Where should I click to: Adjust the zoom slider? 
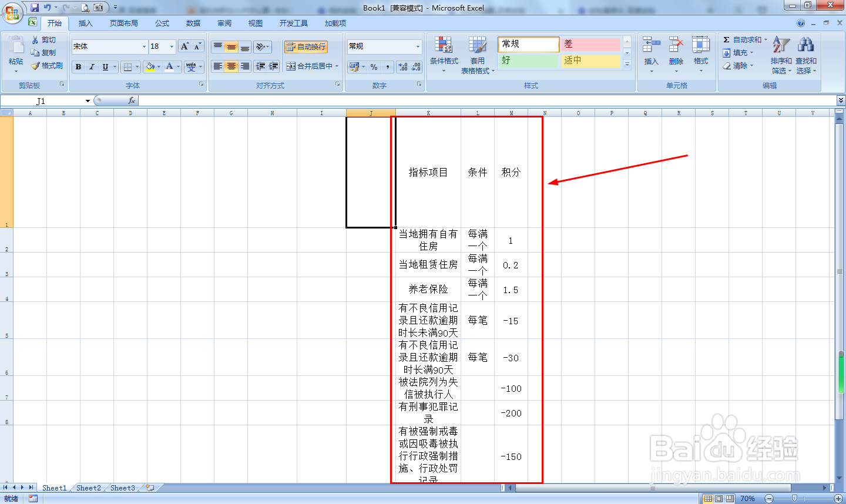(795, 499)
